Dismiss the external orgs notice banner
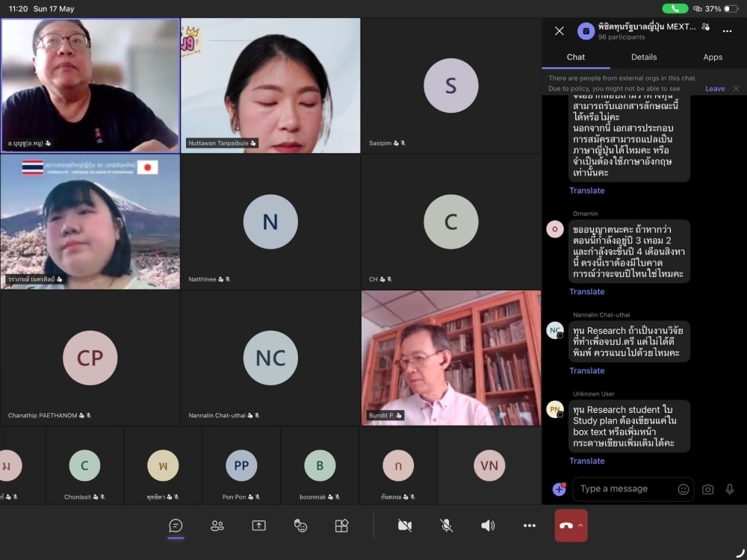The width and height of the screenshot is (747, 560). tap(736, 89)
